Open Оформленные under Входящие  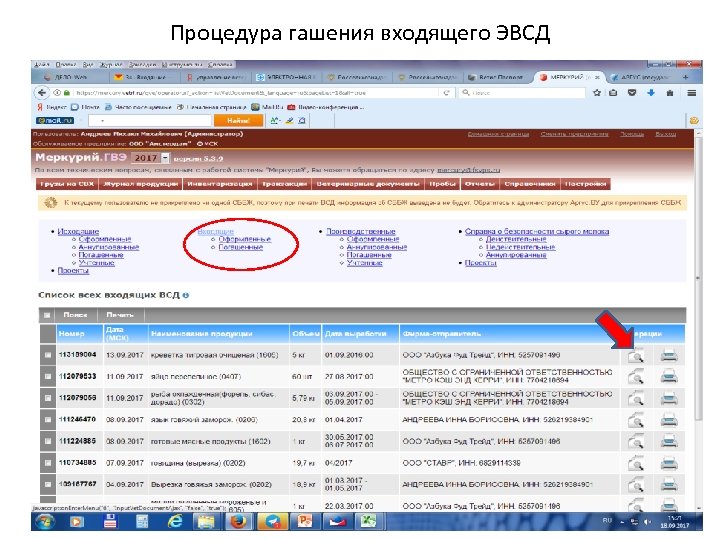pos(244,239)
